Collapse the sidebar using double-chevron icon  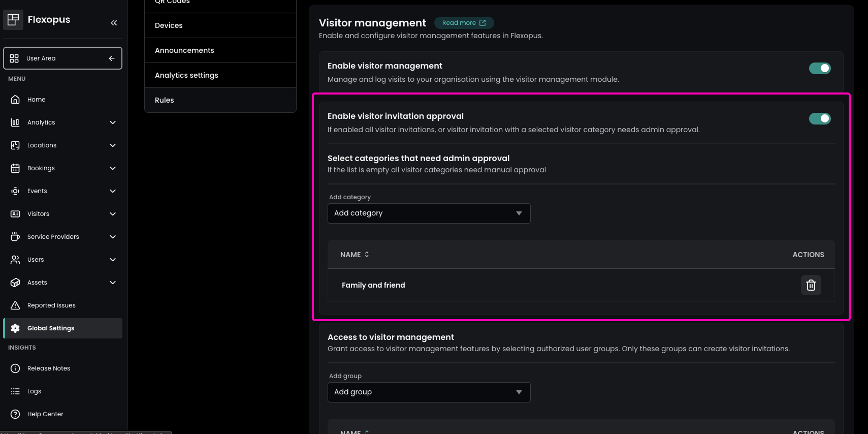click(114, 23)
